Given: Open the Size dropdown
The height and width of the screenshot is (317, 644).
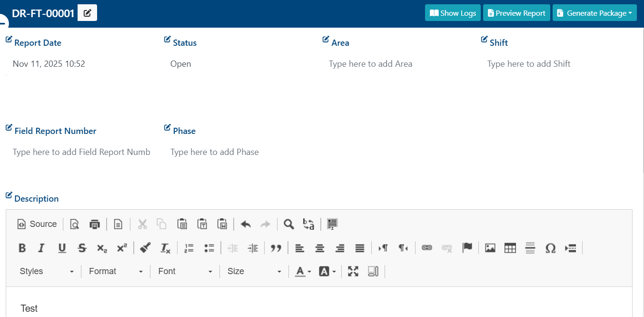Looking at the screenshot, I should 254,271.
